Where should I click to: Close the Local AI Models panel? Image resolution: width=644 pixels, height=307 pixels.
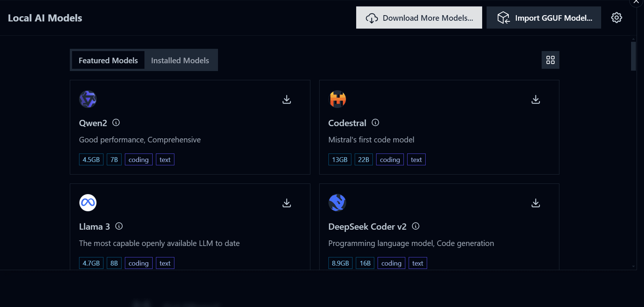coord(636,2)
